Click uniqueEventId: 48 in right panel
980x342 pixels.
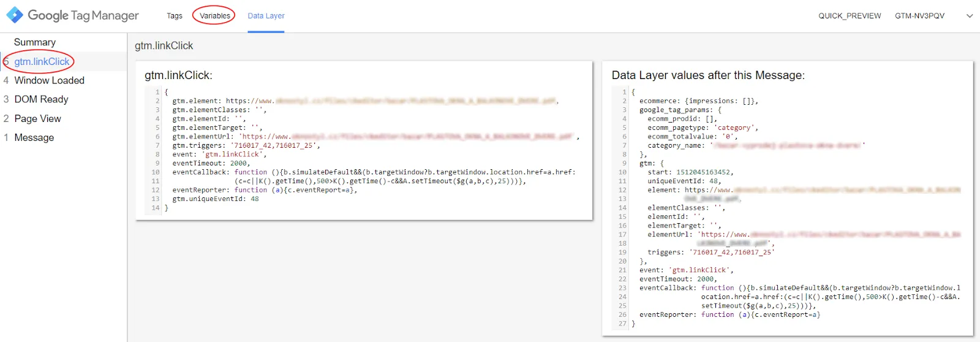click(x=684, y=181)
